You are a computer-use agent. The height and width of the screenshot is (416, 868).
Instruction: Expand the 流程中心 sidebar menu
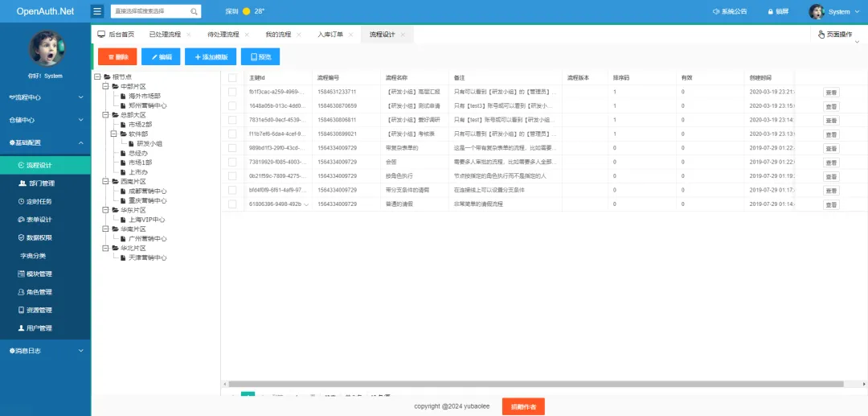45,97
